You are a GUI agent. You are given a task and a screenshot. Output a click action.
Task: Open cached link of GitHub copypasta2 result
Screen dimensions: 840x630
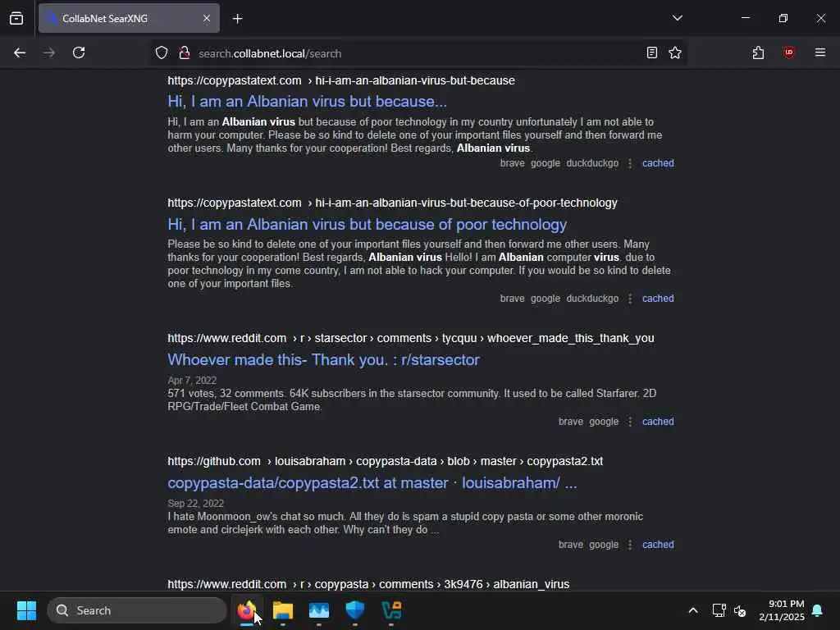click(658, 545)
